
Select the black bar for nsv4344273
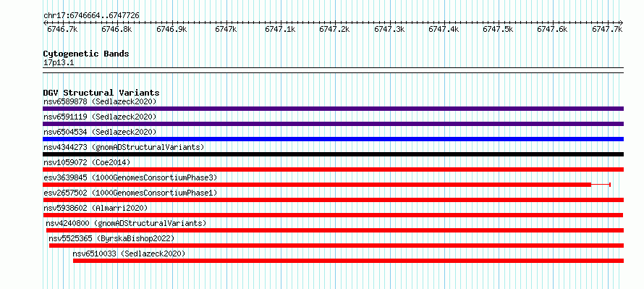(x=333, y=154)
